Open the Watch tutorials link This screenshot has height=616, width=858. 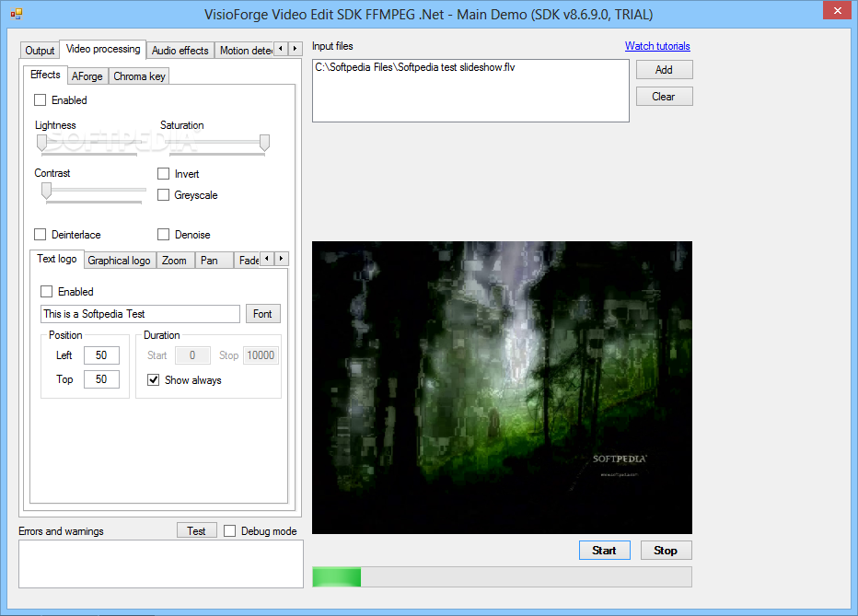[657, 46]
